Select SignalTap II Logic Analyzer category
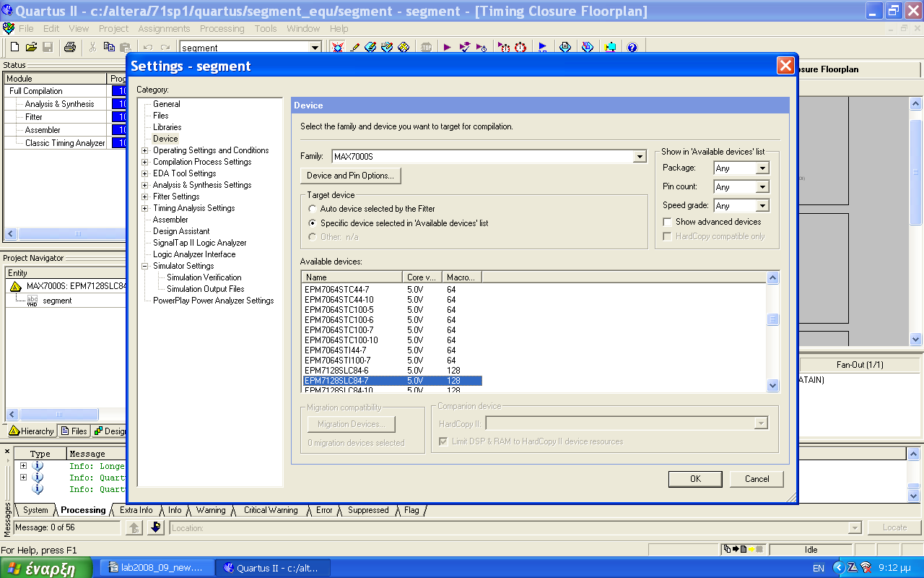The image size is (924, 578). (x=200, y=243)
